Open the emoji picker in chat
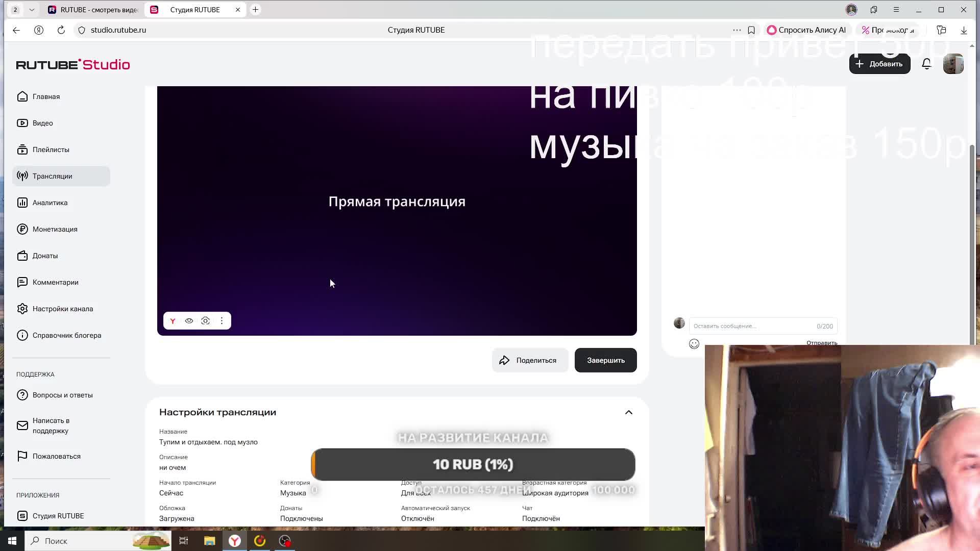Screen dimensions: 980x551 pos(694,344)
